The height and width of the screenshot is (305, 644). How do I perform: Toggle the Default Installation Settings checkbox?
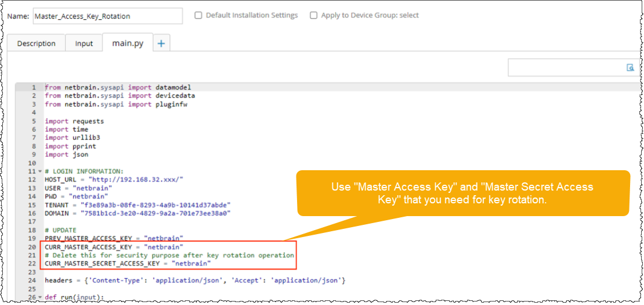click(198, 16)
